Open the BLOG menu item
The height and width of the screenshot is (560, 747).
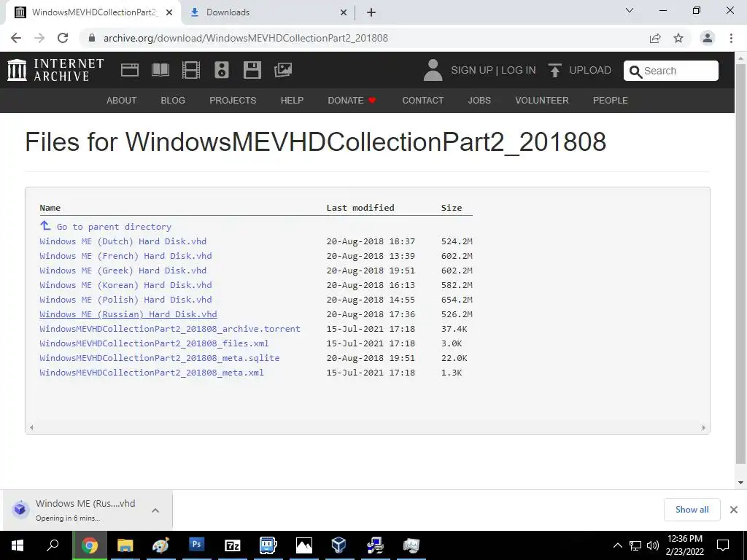coord(173,101)
